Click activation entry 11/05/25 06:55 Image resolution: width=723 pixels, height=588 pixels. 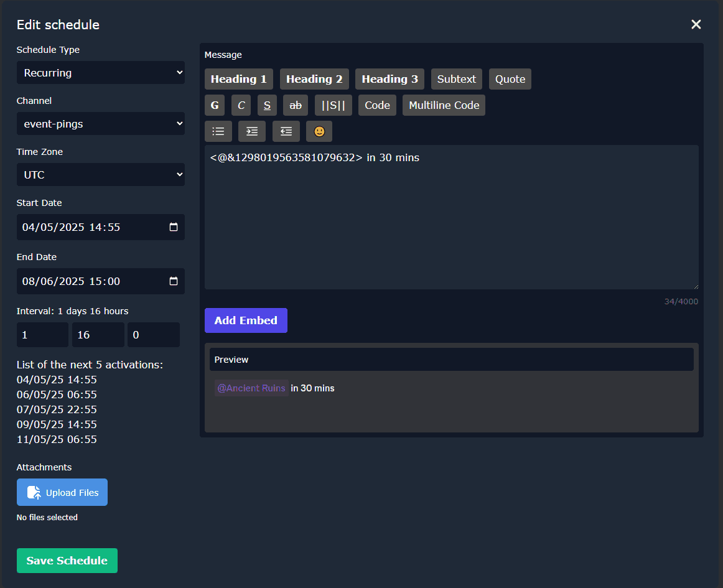click(57, 439)
